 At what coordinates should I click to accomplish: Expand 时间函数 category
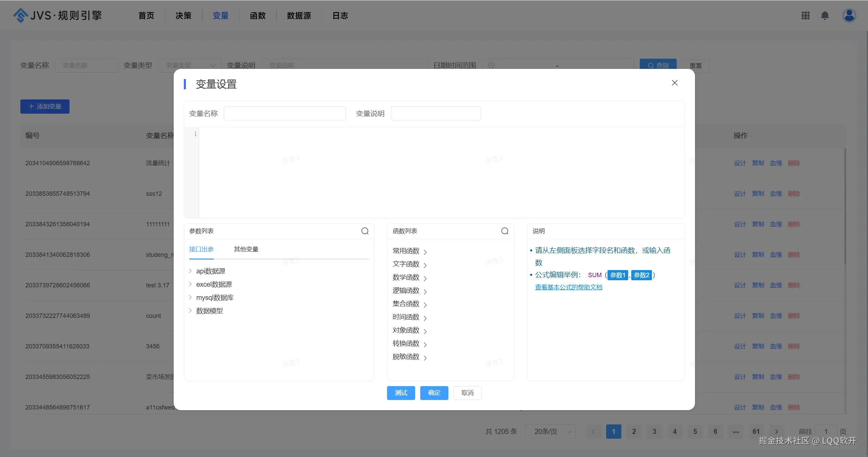[409, 317]
